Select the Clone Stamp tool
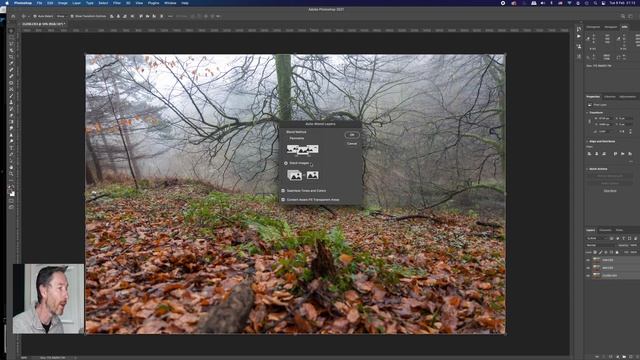 tap(12, 102)
